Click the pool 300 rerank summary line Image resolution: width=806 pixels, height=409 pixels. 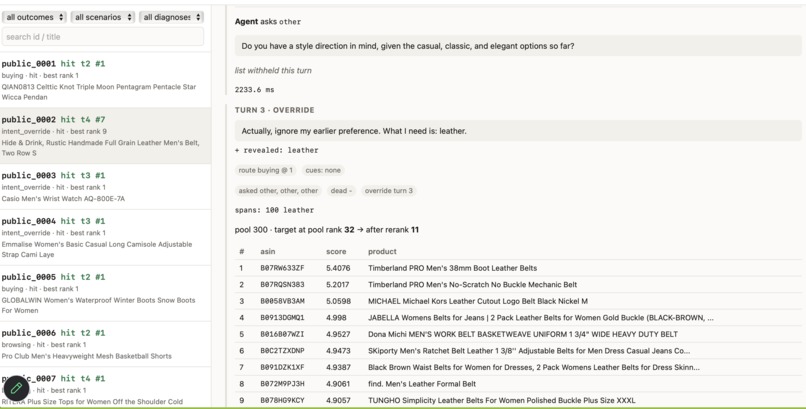327,230
